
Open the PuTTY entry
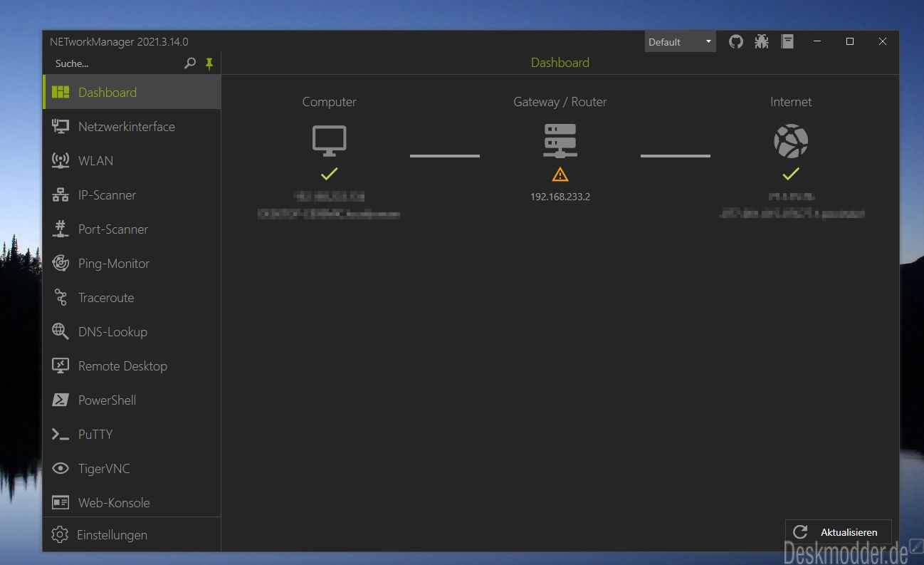(x=132, y=435)
